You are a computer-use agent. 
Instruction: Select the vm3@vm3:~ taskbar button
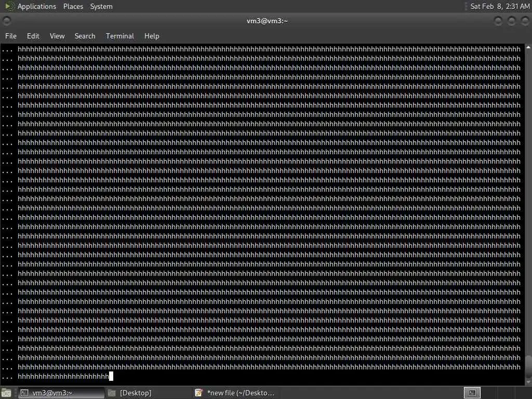click(61, 393)
